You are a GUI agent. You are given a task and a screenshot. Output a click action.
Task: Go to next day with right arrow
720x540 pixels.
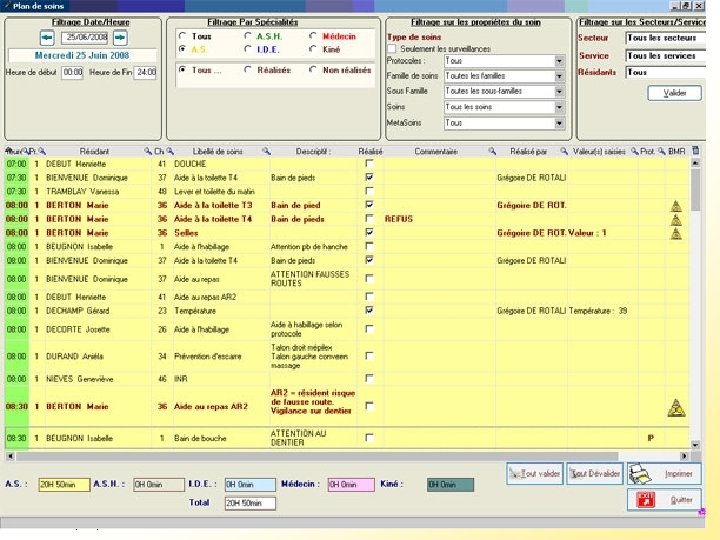[x=120, y=37]
